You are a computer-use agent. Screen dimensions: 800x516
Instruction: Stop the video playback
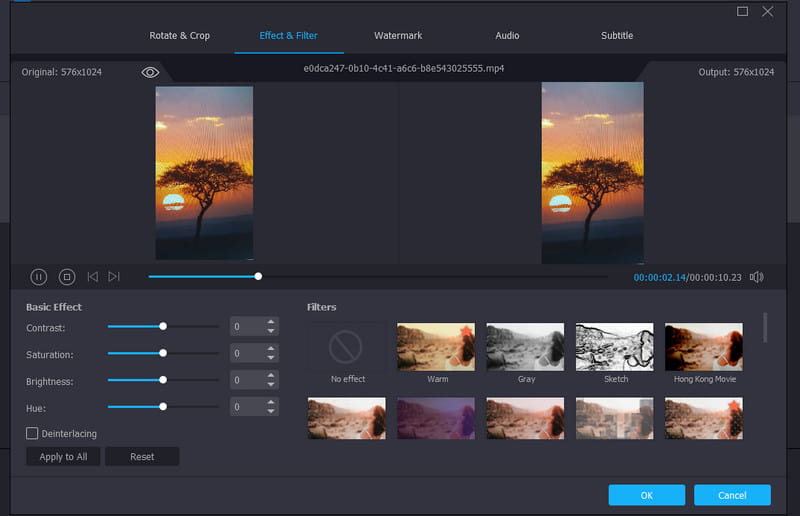coord(67,277)
